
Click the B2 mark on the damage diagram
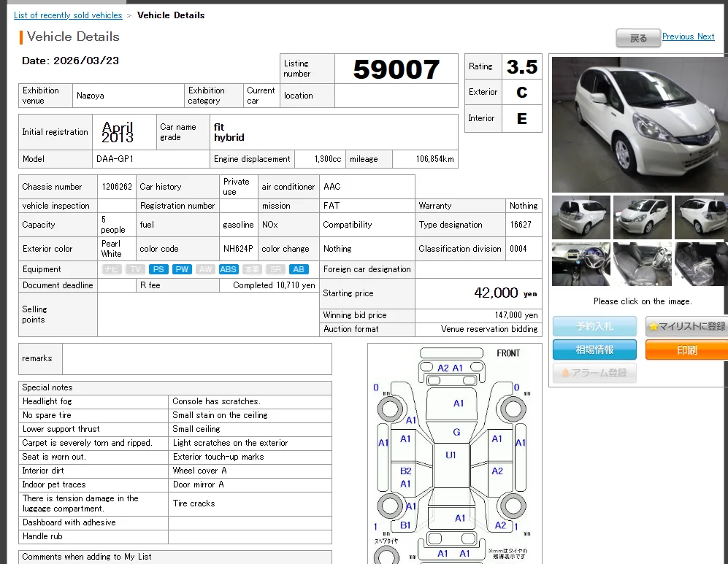pos(405,471)
